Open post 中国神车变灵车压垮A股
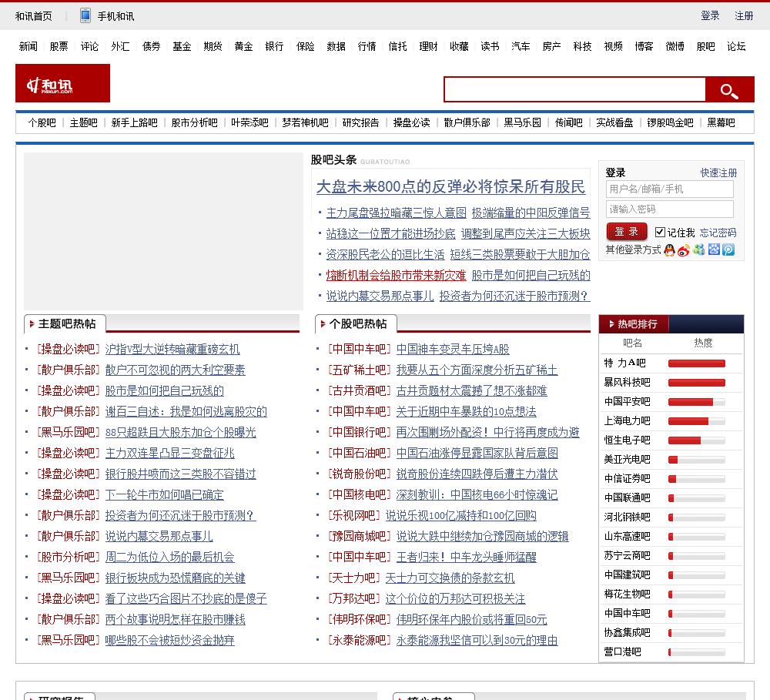The height and width of the screenshot is (700, 770). (453, 350)
